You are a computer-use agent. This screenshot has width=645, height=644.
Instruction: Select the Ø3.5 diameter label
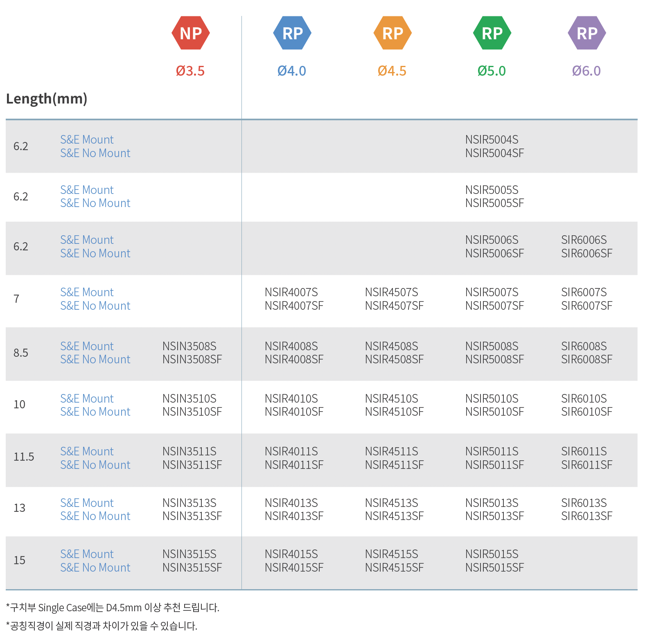tap(190, 71)
